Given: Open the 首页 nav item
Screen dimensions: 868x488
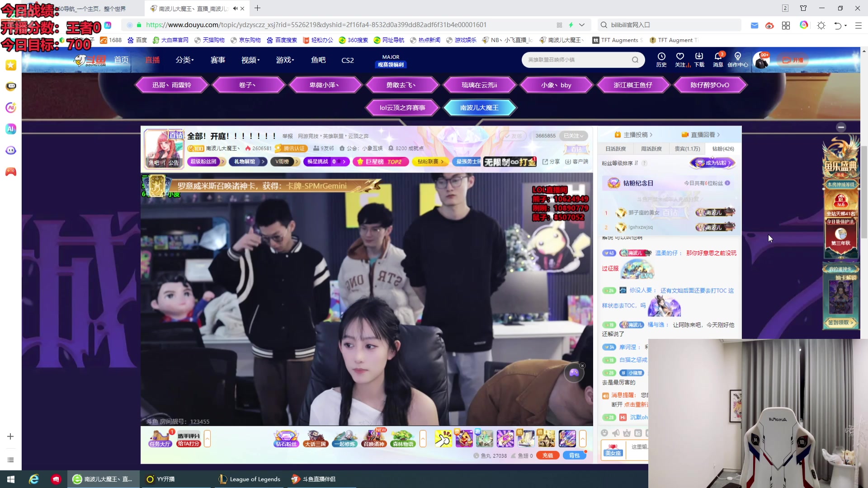Looking at the screenshot, I should (x=121, y=60).
